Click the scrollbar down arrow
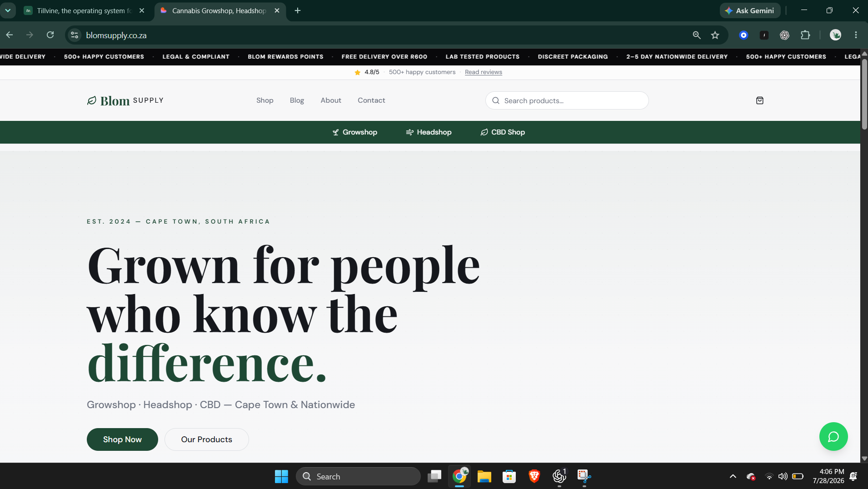The image size is (868, 489). (x=864, y=459)
